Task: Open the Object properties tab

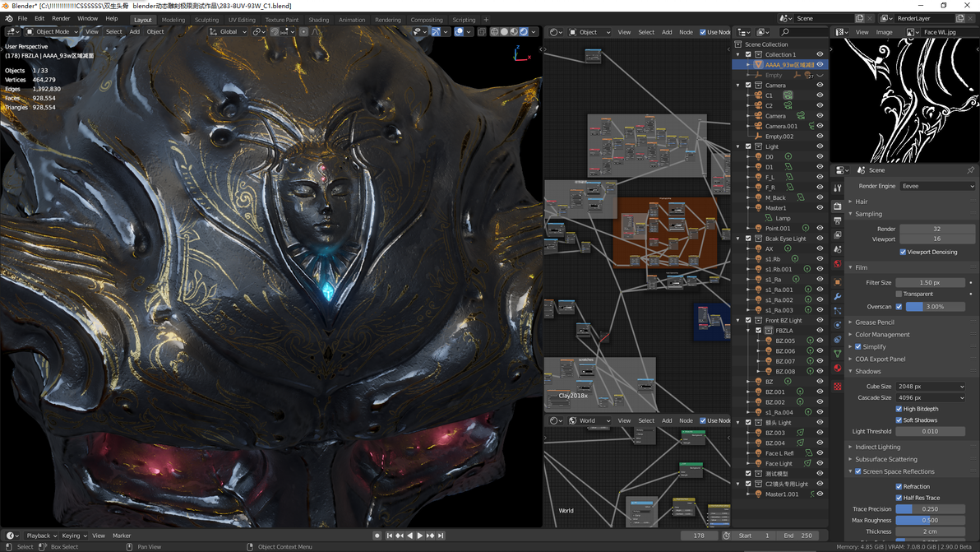Action: pos(838,282)
